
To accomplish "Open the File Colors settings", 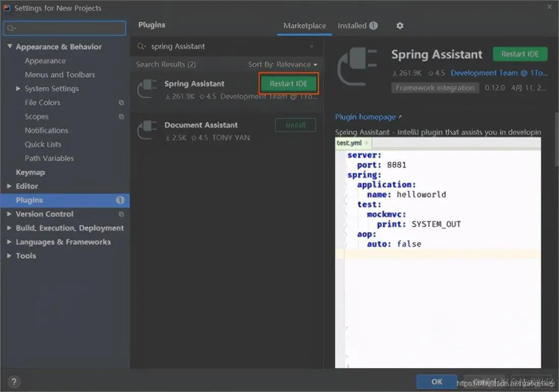I will coord(42,103).
